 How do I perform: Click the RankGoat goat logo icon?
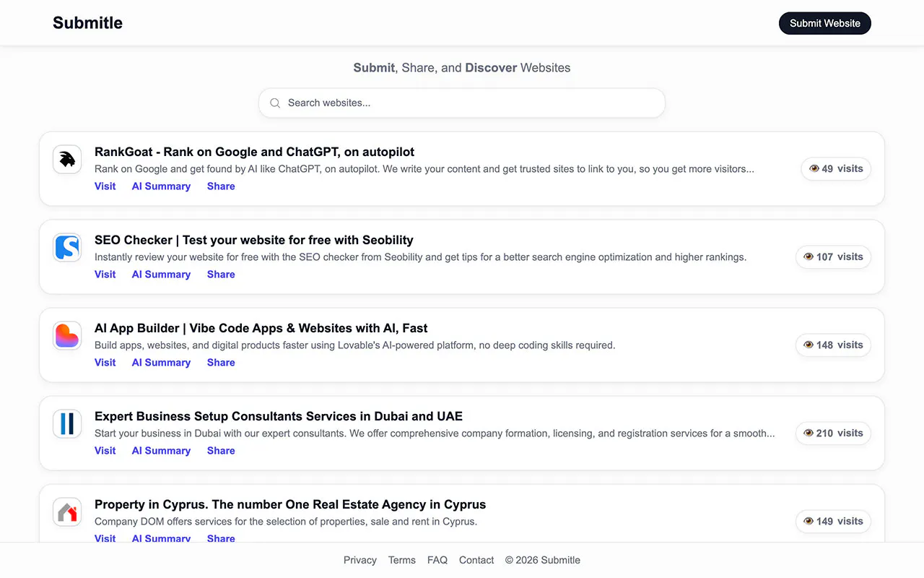click(x=67, y=160)
